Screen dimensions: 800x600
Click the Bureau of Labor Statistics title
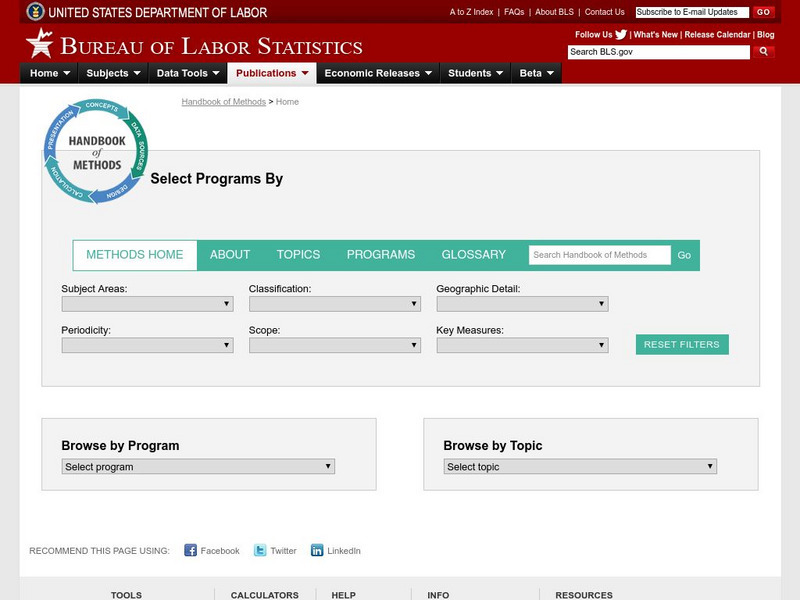(211, 46)
